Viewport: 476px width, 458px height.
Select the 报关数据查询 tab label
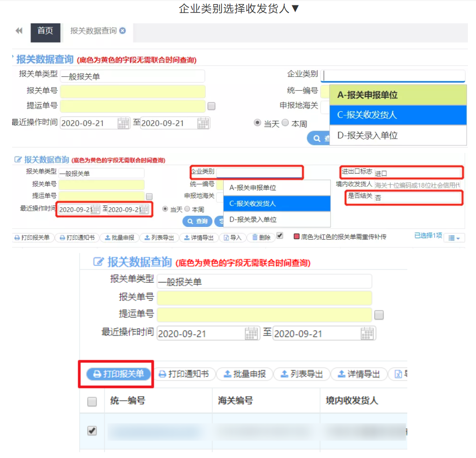point(93,31)
